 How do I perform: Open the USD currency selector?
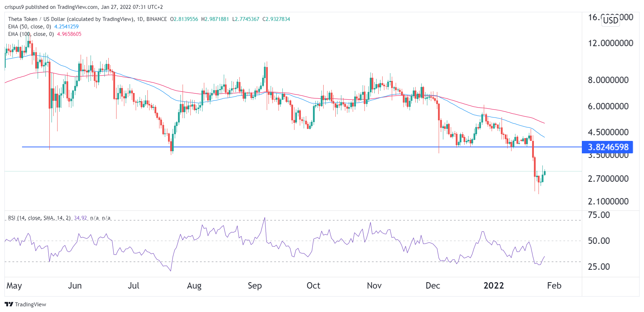(x=611, y=20)
